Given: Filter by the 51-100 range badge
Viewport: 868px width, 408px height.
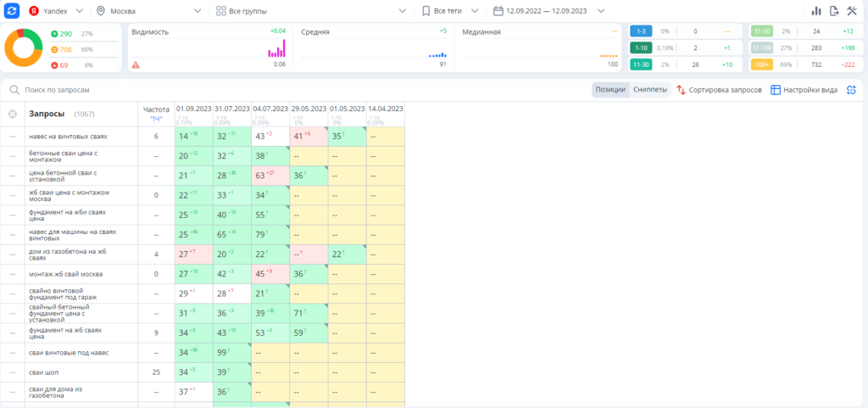Looking at the screenshot, I should pyautogui.click(x=762, y=48).
